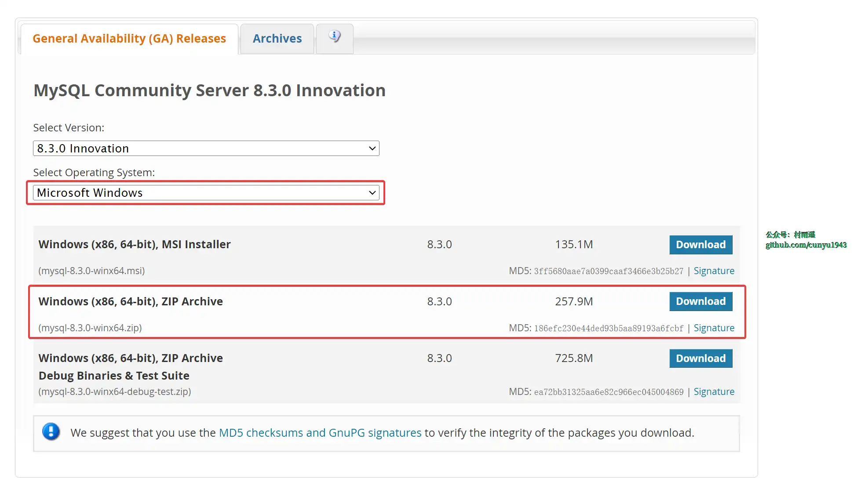Click the MSI Installer package title

[135, 244]
